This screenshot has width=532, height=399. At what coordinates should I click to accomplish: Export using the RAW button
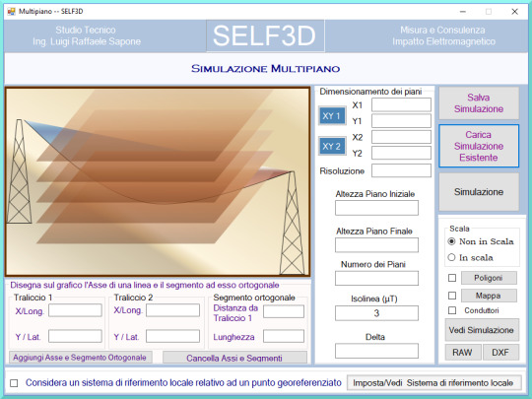(462, 352)
